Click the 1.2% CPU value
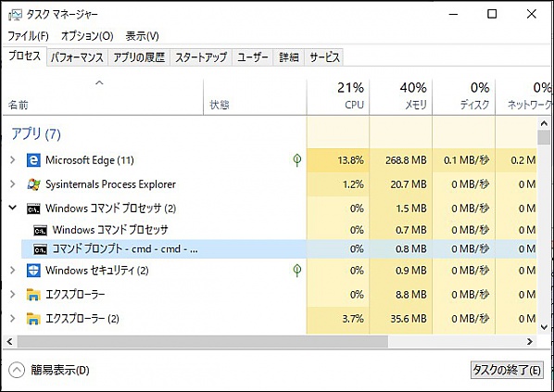Screen dimensions: 554x392 (353, 184)
